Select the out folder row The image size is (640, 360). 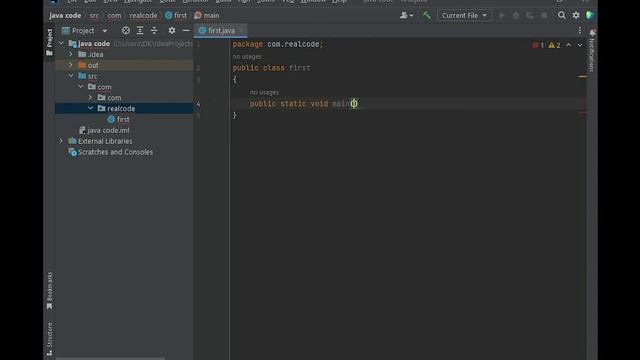(x=124, y=65)
